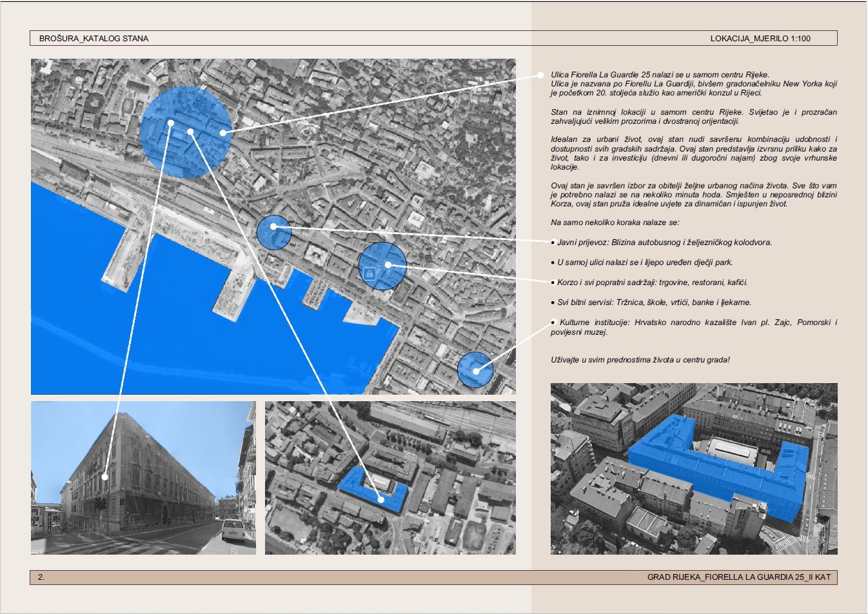This screenshot has height=614, width=868.
Task: Click the blue circle marker linked to Javni prijevoz
Action: (x=274, y=233)
